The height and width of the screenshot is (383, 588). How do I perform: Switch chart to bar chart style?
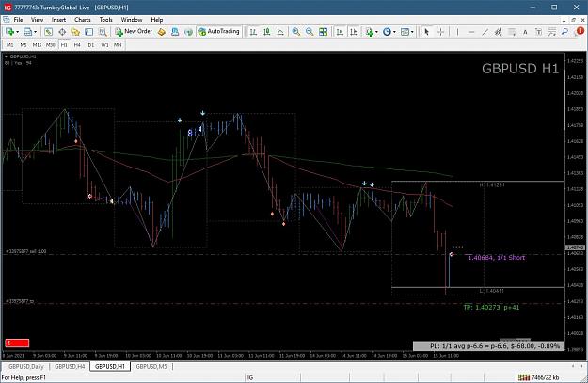point(253,32)
